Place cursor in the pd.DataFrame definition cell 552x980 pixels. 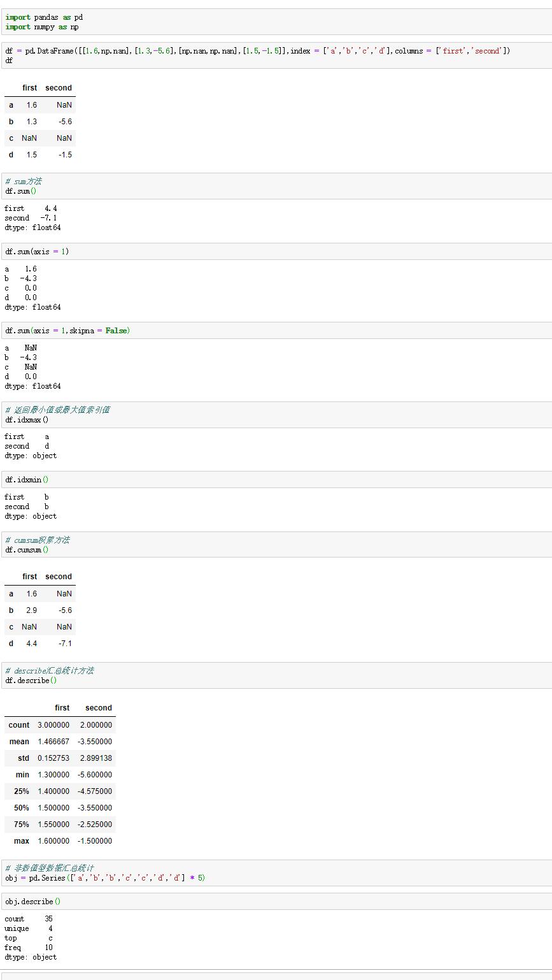click(276, 55)
